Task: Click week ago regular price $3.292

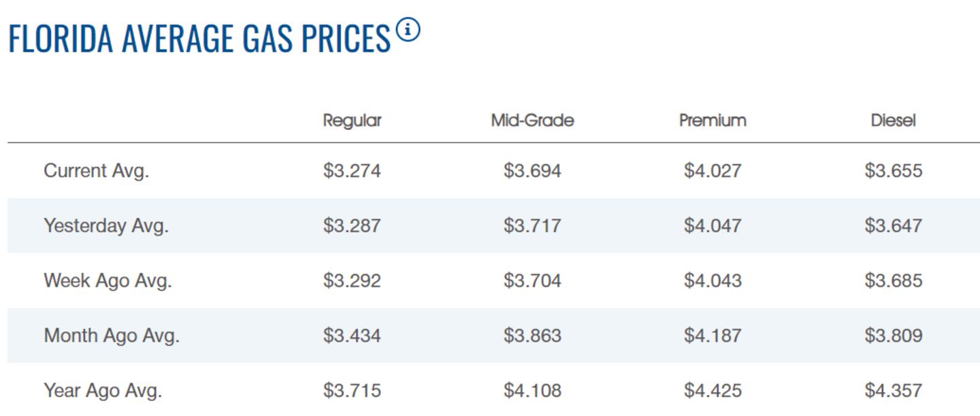Action: click(x=352, y=281)
